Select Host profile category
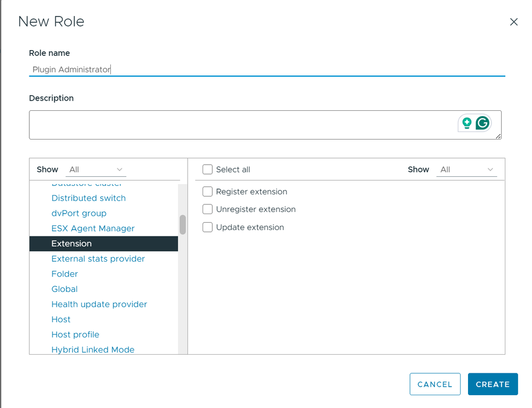 coord(75,334)
